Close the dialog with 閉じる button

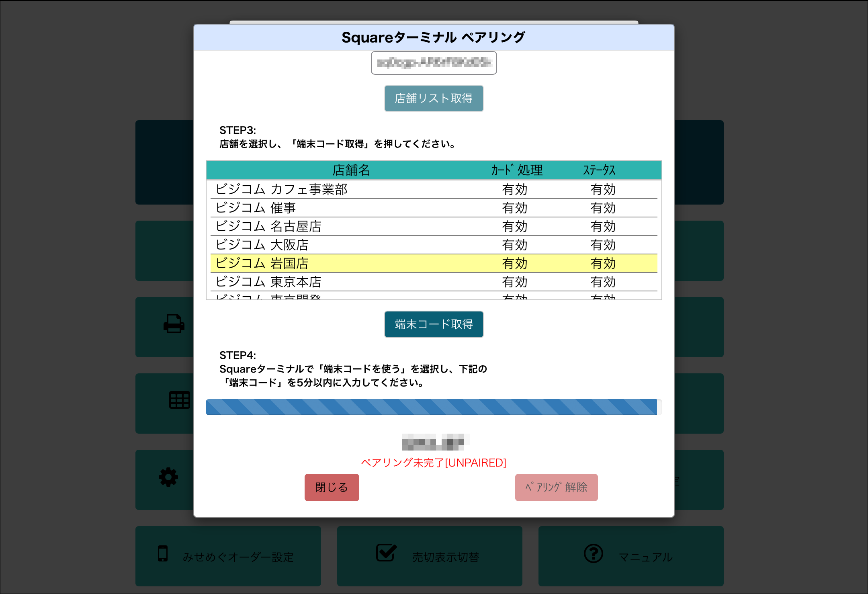click(332, 487)
